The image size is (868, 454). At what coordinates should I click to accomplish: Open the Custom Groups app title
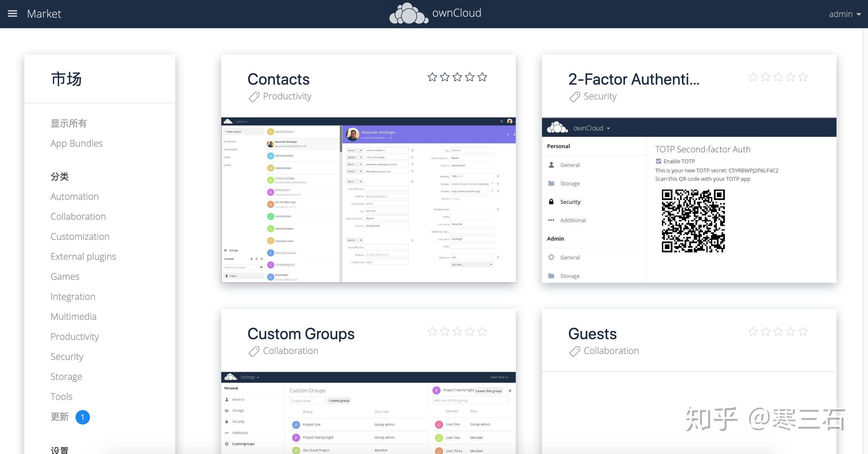tap(301, 334)
